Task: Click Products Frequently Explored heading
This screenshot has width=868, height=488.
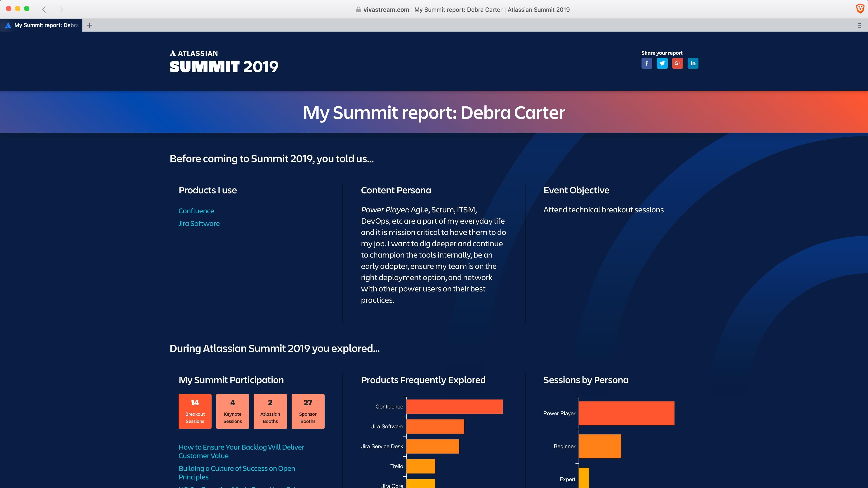Action: click(423, 380)
